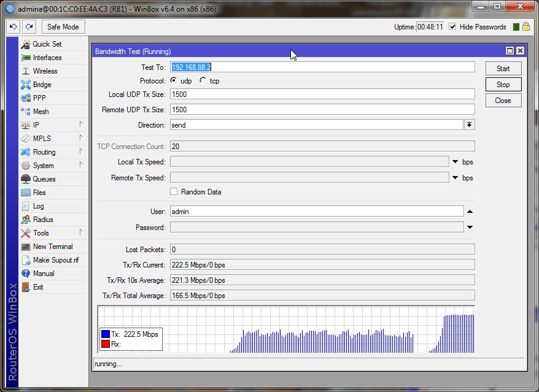Click the Remote Tx Speed field

[x=309, y=178]
